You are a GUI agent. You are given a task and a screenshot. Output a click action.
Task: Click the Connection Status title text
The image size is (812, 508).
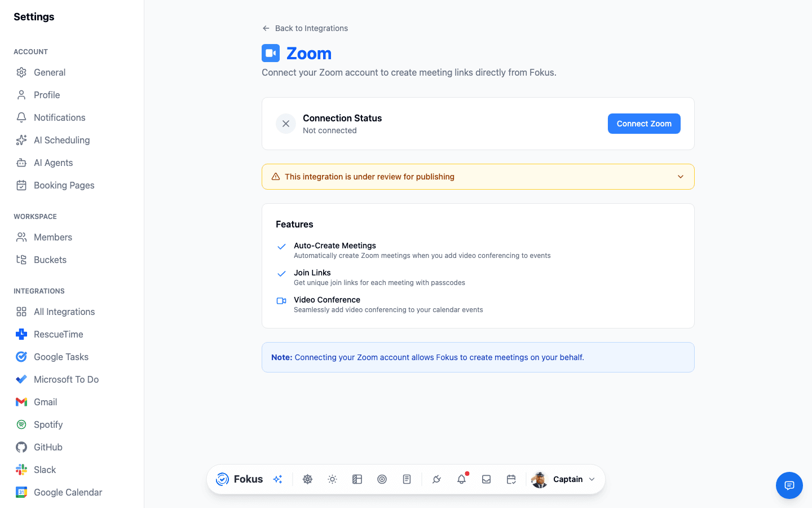[342, 118]
